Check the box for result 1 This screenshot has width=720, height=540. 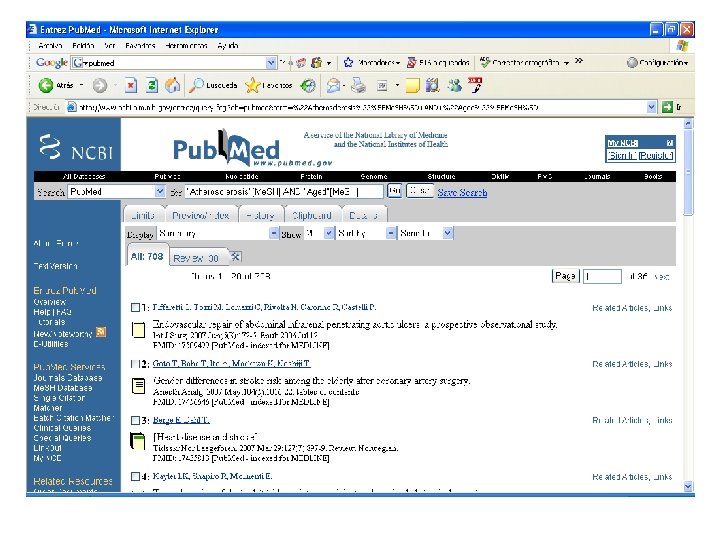click(x=135, y=307)
